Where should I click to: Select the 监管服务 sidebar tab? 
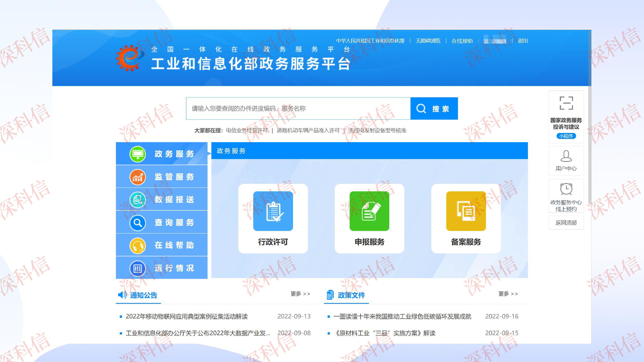click(x=162, y=177)
